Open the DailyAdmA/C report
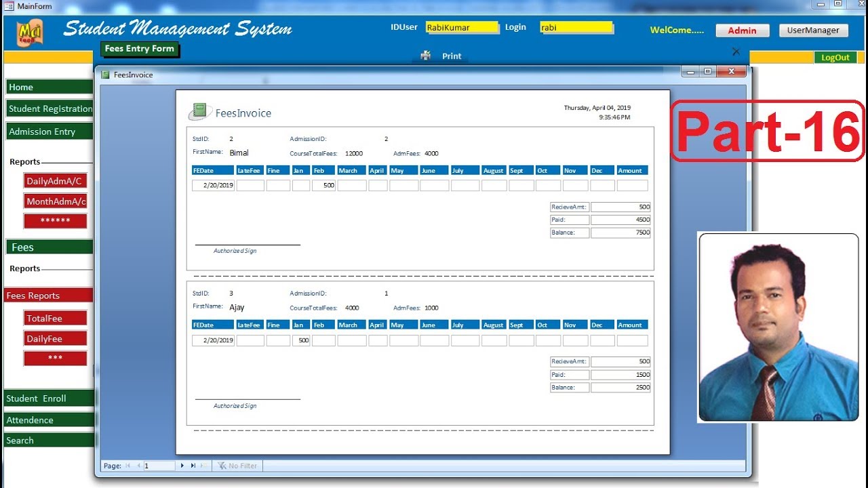868x488 pixels. pos(56,181)
